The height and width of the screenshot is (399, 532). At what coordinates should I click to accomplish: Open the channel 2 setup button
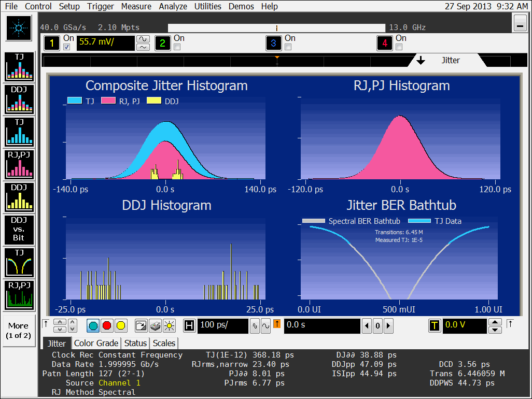[162, 43]
